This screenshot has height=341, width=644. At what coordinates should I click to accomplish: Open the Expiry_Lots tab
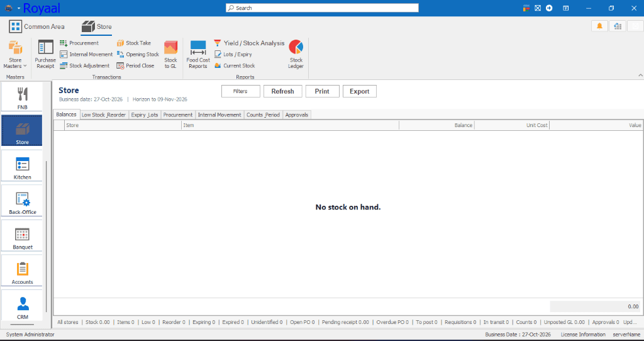pos(145,115)
